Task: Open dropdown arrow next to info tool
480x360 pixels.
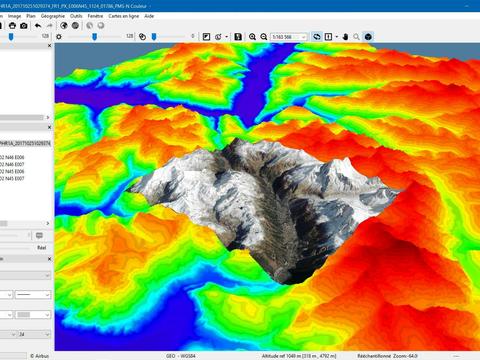Action: [337, 37]
